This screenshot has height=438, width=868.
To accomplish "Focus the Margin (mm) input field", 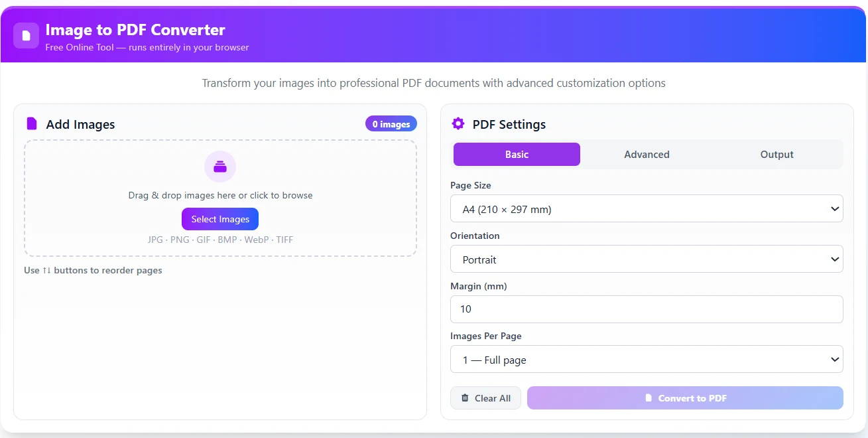I will click(x=647, y=309).
